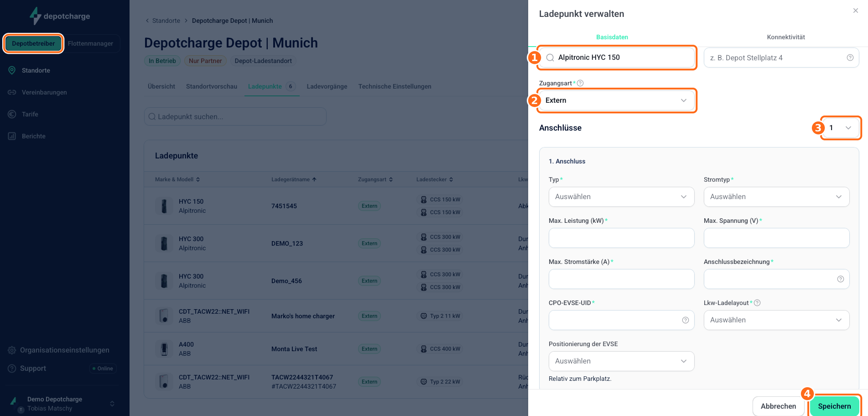This screenshot has width=868, height=416.
Task: Click the Max. Stromstärke (A) field
Action: 621,279
